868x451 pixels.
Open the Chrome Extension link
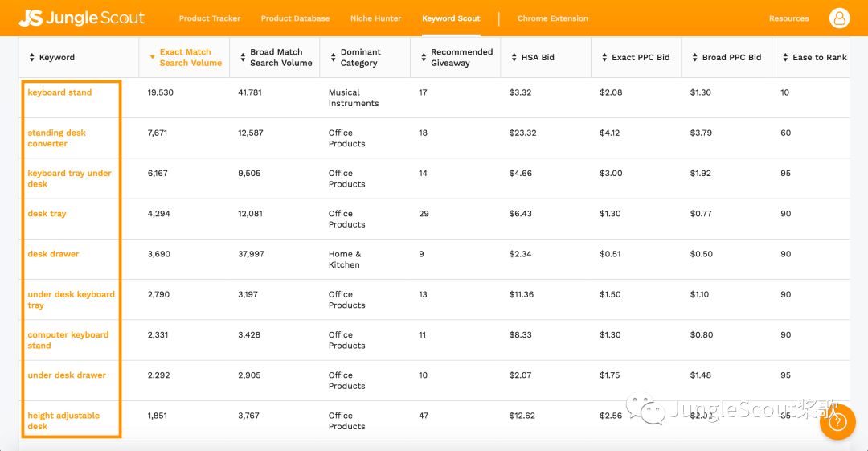pyautogui.click(x=552, y=18)
